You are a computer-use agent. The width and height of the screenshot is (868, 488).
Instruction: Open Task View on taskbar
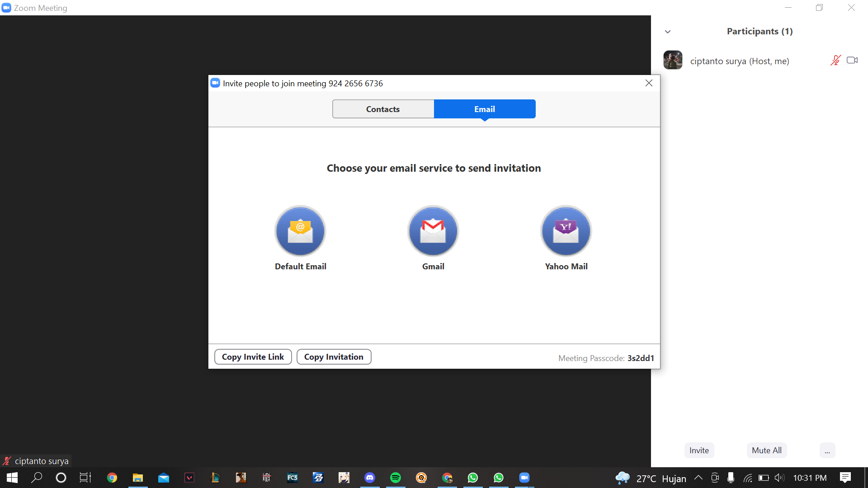pos(85,478)
